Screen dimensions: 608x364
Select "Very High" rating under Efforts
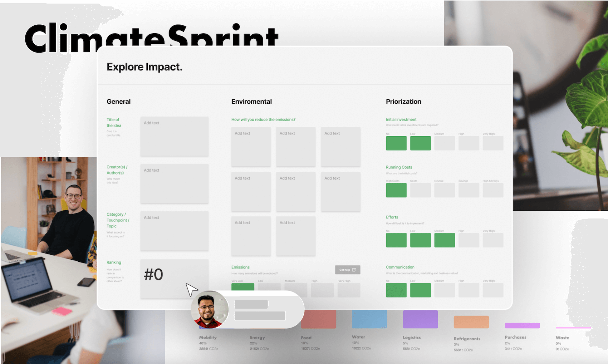493,240
